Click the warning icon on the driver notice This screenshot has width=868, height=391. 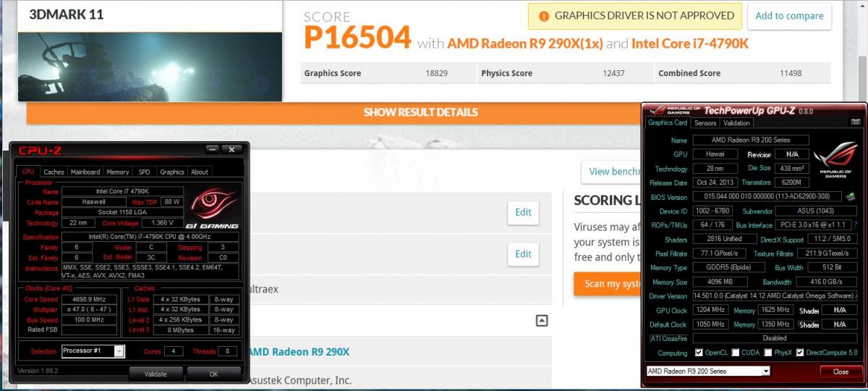tap(542, 15)
